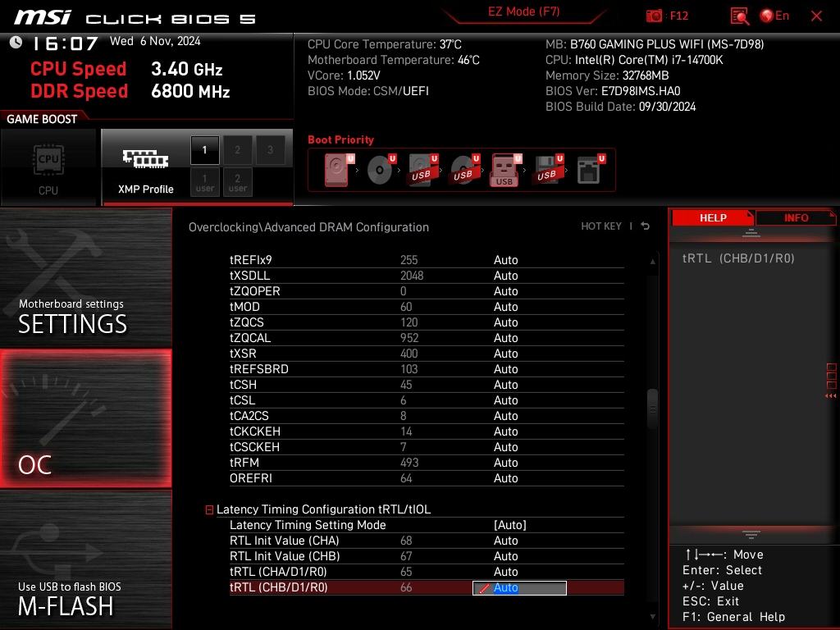Select the Auto field for tMOD
This screenshot has width=840, height=630.
(505, 307)
